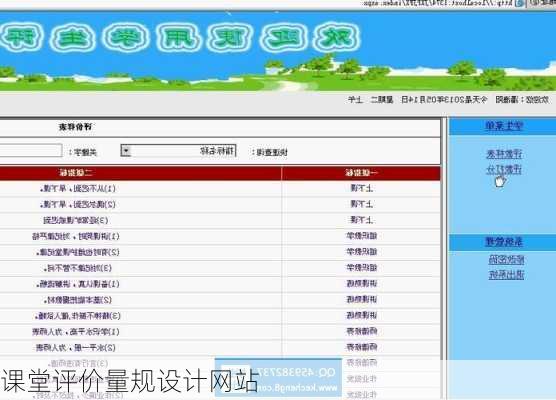Click the 系统管理 sidebar heading
The width and height of the screenshot is (556, 400).
504,242
